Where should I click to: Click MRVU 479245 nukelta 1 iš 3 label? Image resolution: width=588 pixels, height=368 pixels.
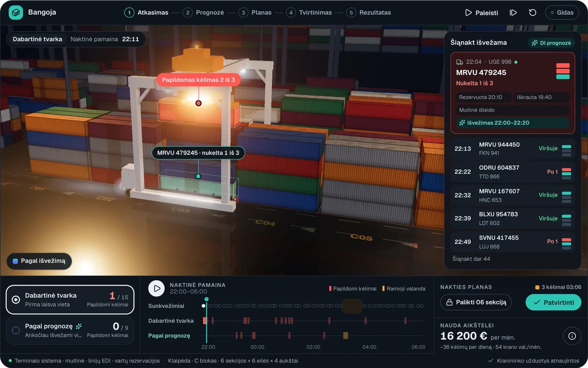click(x=198, y=153)
